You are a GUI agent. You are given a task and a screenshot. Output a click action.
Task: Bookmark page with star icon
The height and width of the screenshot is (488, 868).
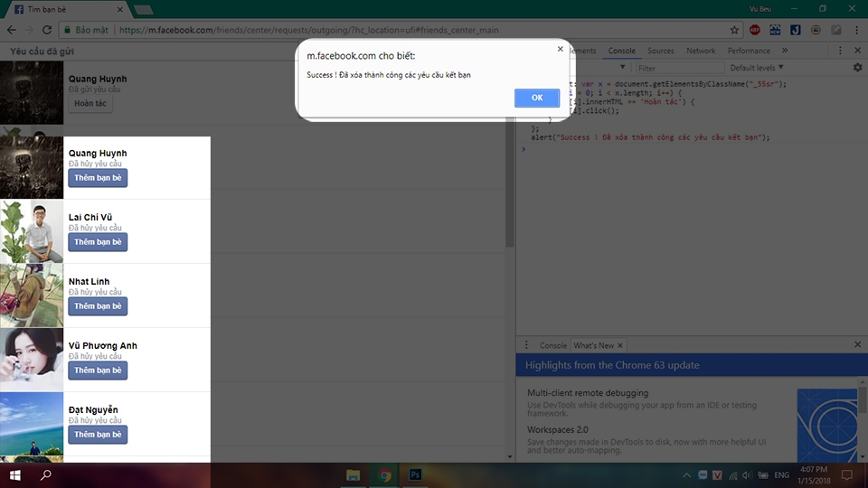point(734,30)
